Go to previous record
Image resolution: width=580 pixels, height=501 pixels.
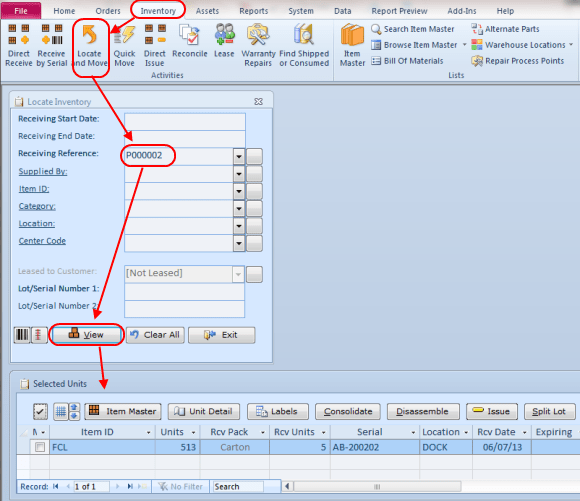(68, 486)
